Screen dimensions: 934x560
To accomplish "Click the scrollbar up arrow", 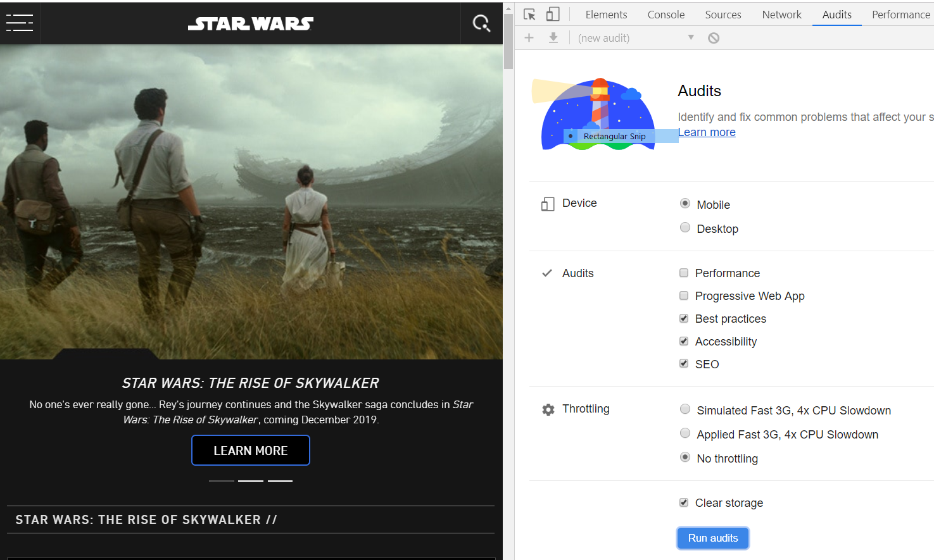I will click(508, 8).
